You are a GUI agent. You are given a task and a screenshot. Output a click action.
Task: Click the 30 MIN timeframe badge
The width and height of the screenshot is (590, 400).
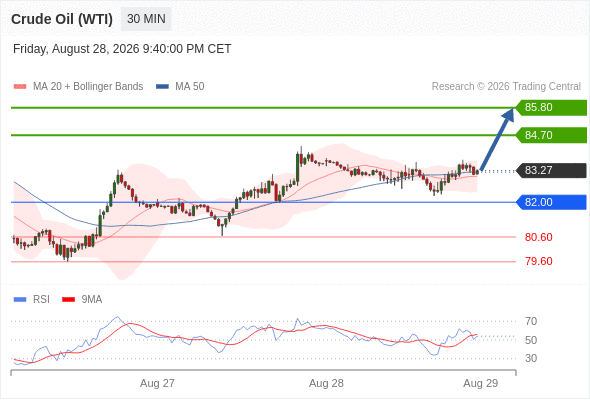click(x=146, y=19)
